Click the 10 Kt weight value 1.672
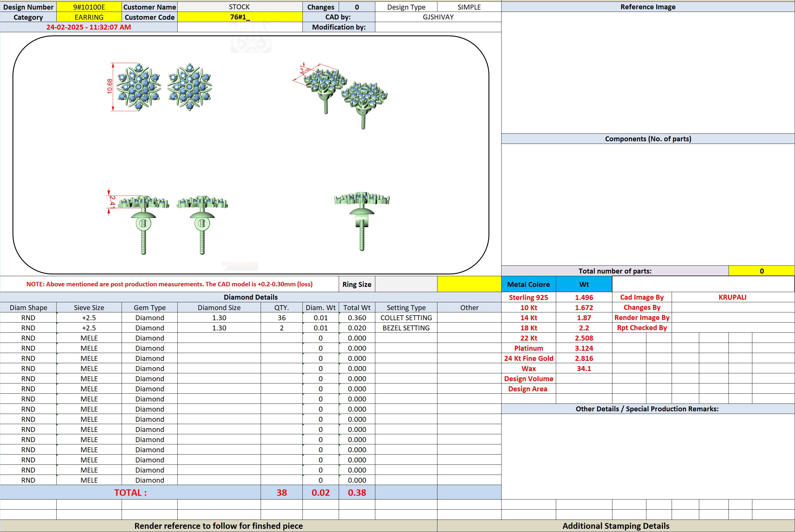This screenshot has height=532, width=795. [584, 307]
